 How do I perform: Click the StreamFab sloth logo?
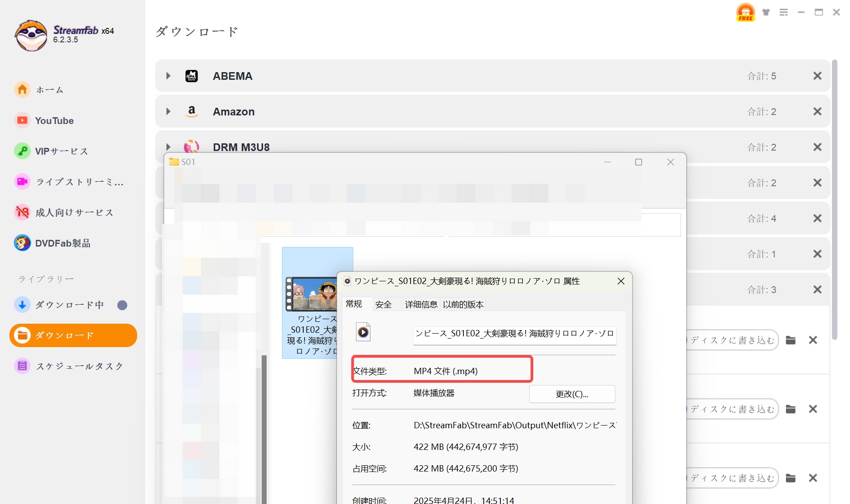(31, 35)
